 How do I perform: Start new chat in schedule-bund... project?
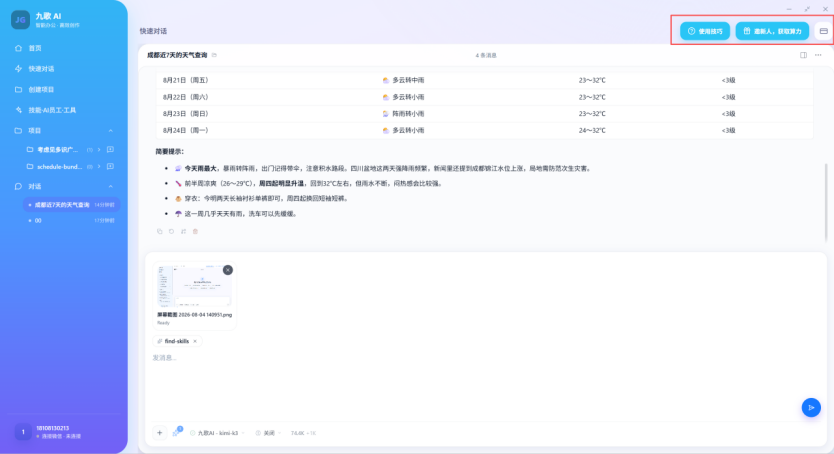[110, 166]
